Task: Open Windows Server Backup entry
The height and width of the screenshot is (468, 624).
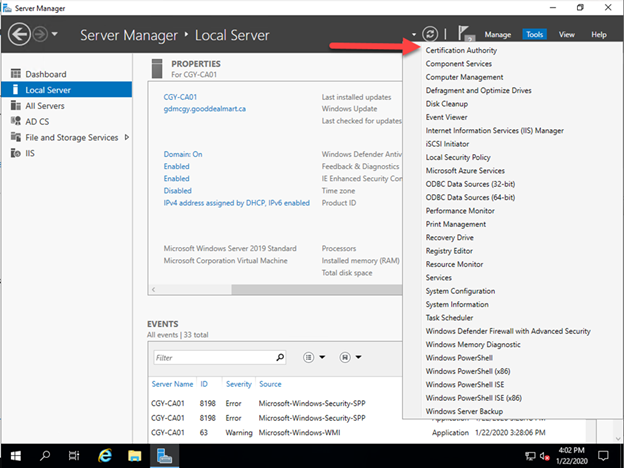Action: pos(464,411)
